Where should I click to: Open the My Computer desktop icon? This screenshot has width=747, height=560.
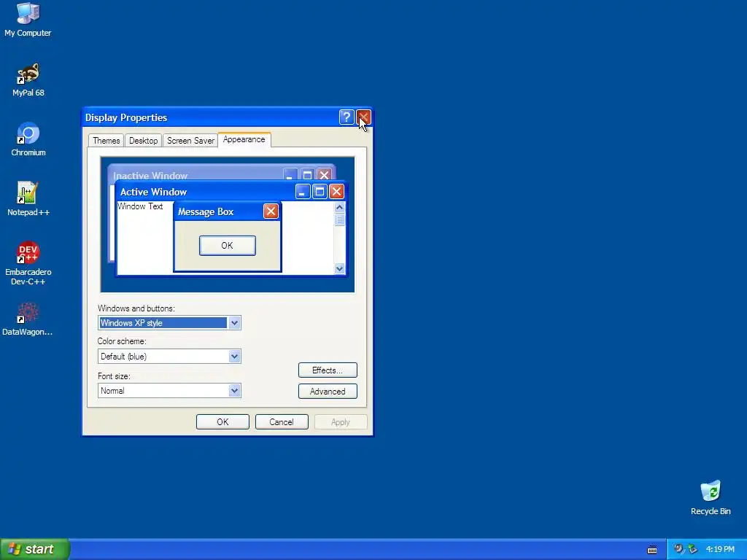click(x=28, y=20)
